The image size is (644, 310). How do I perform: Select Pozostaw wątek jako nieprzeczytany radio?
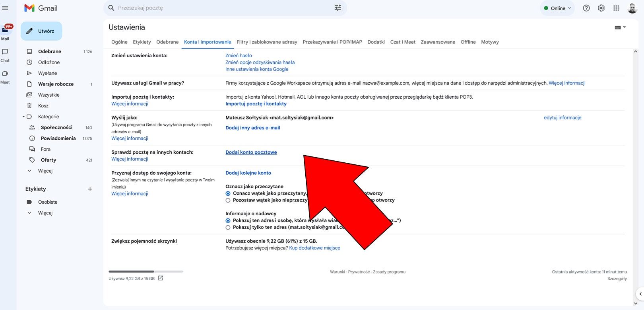[x=228, y=200]
